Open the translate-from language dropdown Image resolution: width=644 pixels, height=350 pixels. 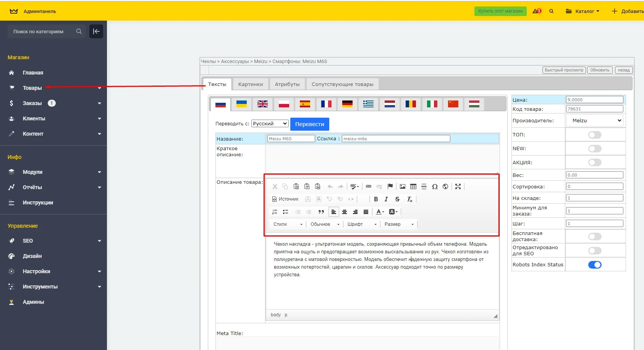click(270, 124)
